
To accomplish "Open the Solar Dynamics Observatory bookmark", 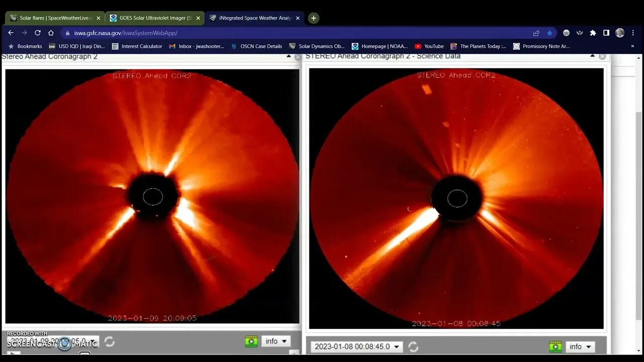I will [x=317, y=46].
